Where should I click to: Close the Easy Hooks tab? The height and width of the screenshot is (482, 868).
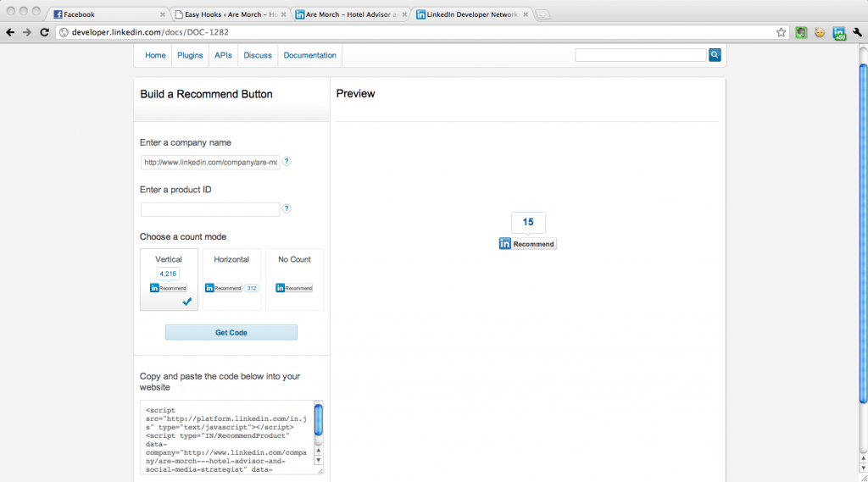283,15
